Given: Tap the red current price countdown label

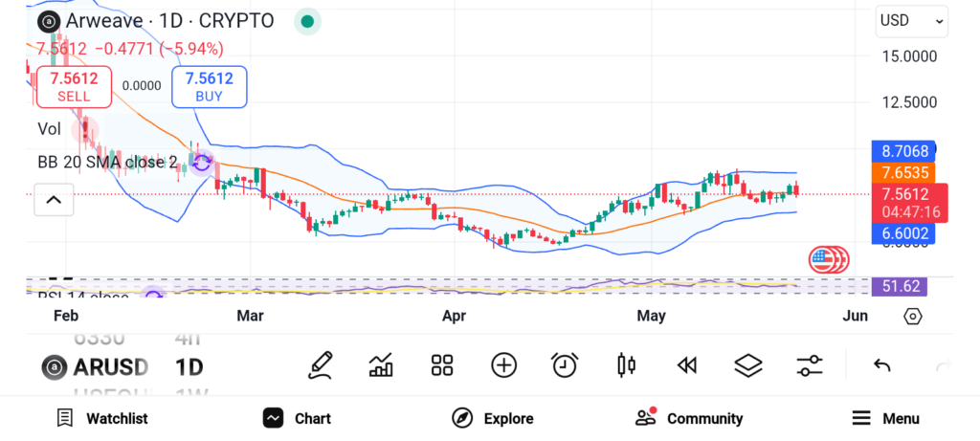Looking at the screenshot, I should (909, 203).
